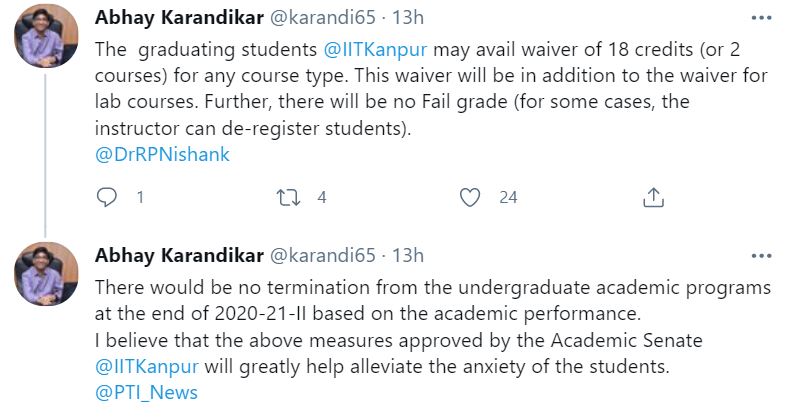Like the first tweet with the heart icon
Viewport: 788px width, 420px height.
coord(470,197)
